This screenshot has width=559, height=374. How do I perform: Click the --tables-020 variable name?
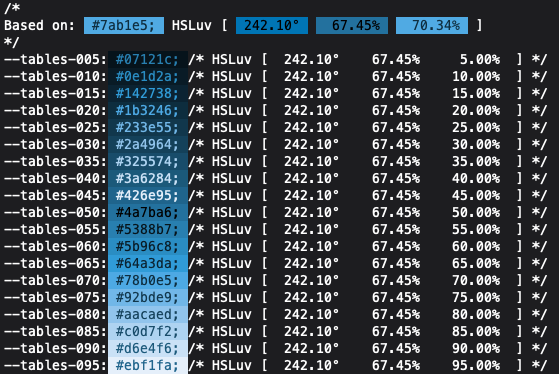(x=55, y=111)
